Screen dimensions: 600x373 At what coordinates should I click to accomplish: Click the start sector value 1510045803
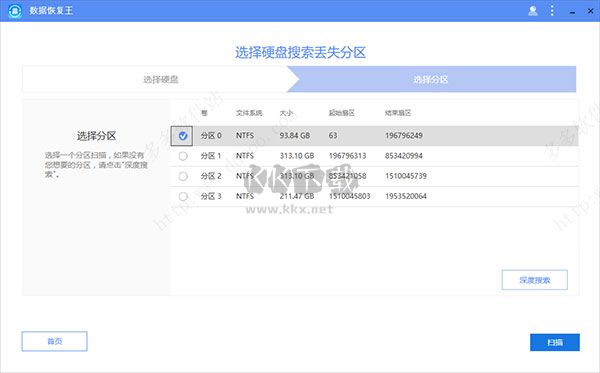[349, 196]
